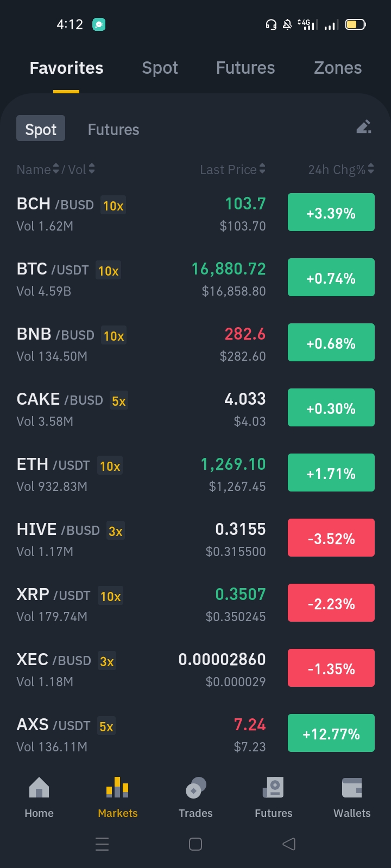Sort list by Last Price arrows
The image size is (391, 868).
pos(263,169)
